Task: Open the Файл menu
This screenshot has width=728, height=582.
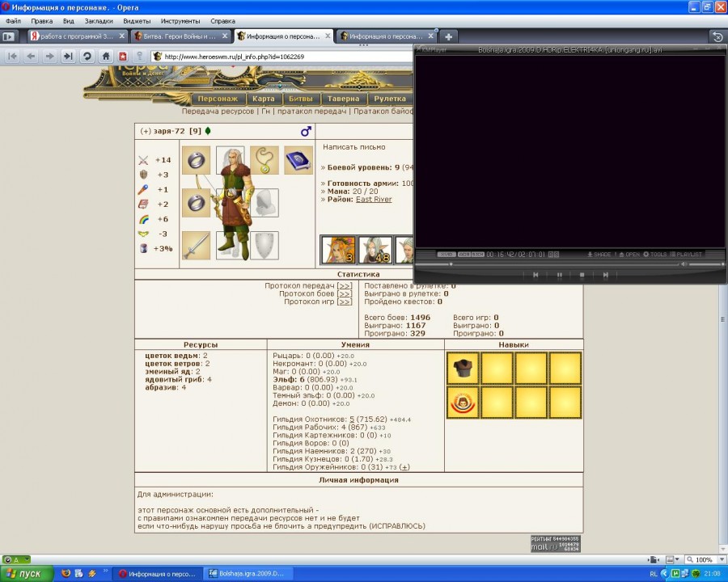Action: 13,21
